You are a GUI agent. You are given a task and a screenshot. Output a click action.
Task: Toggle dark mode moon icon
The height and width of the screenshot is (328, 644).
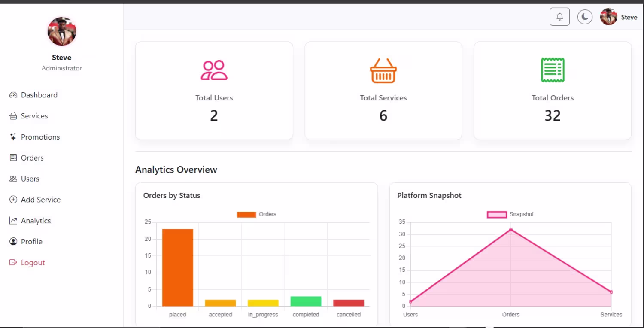click(585, 17)
